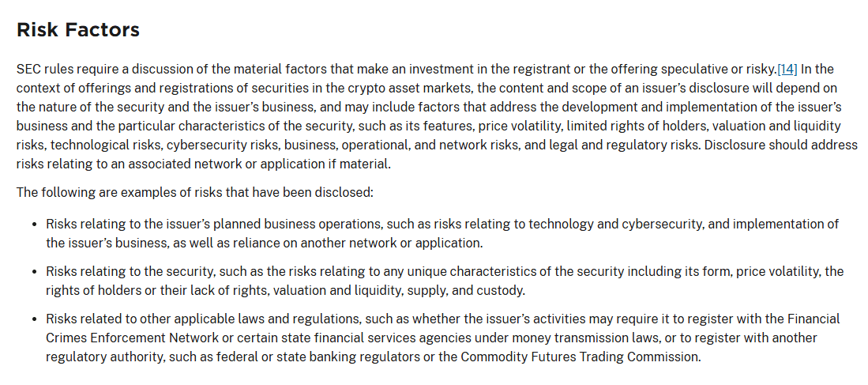Click the first bullet point marker

[34, 225]
